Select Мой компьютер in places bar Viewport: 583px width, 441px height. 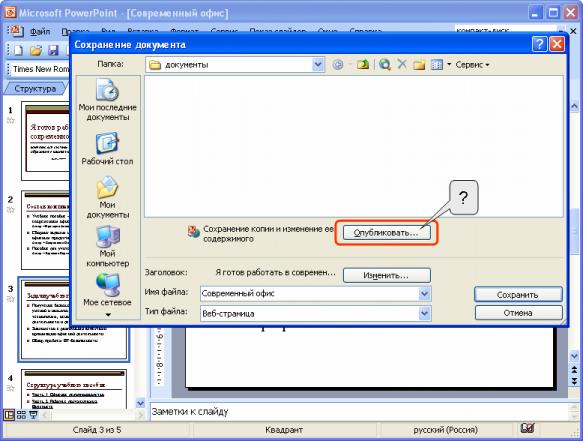(107, 247)
